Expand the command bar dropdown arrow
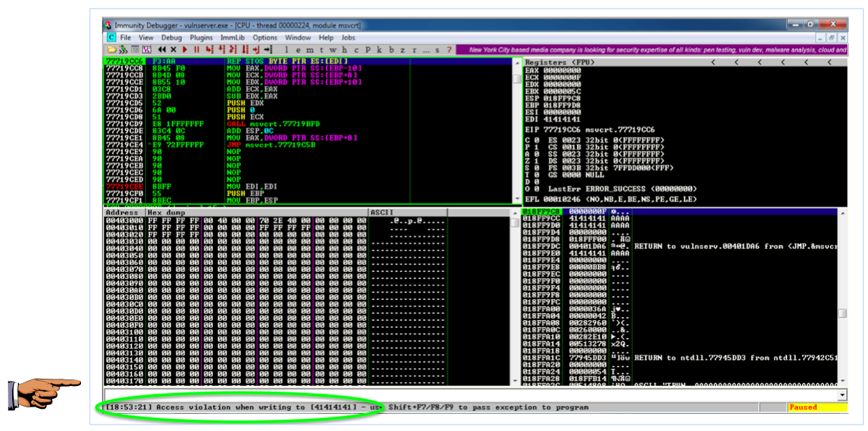The image size is (868, 431). 842,394
